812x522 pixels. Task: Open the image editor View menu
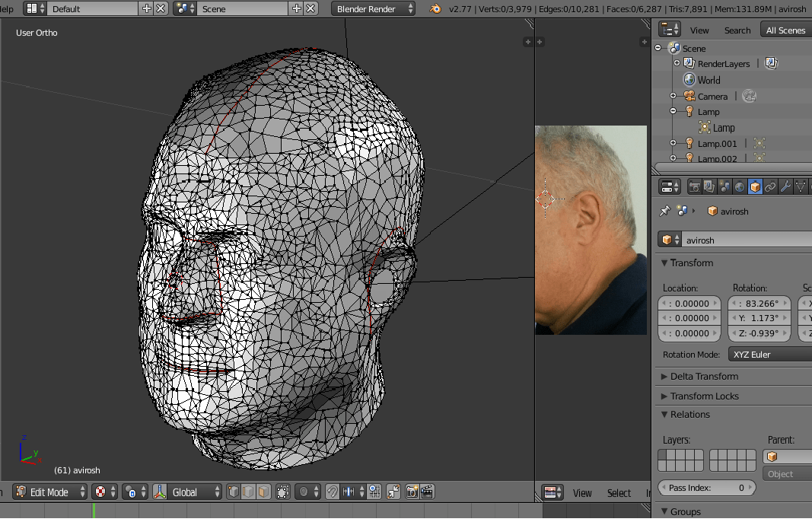tap(582, 493)
